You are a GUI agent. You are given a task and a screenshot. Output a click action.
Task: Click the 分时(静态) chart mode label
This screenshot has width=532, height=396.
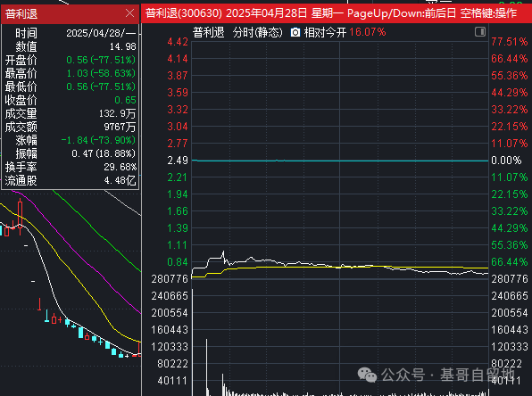pos(257,32)
